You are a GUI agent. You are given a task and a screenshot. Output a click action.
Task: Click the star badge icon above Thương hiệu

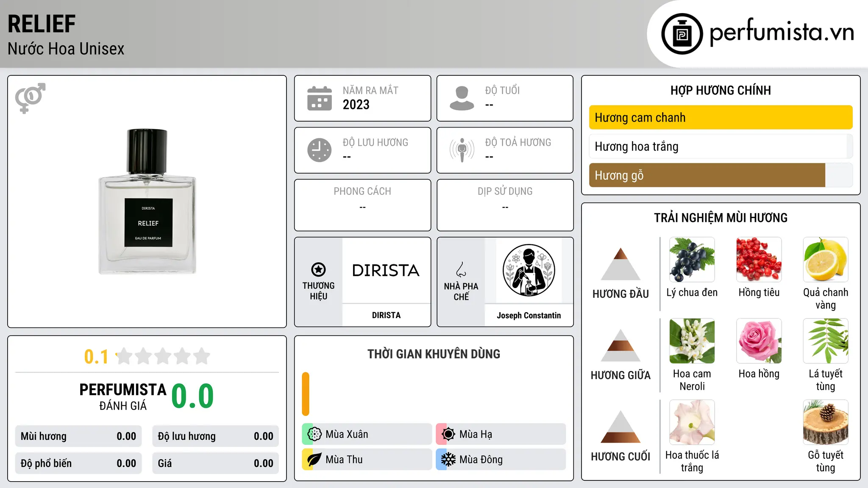318,269
